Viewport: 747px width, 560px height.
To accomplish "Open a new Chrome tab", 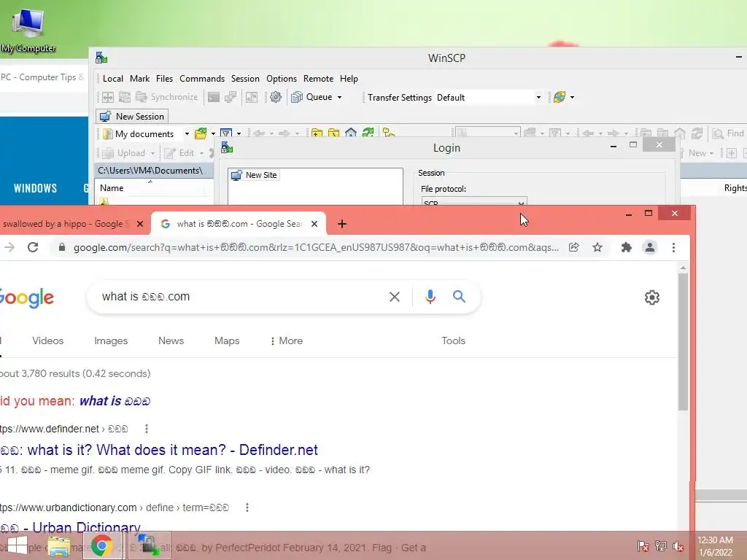I will point(342,224).
